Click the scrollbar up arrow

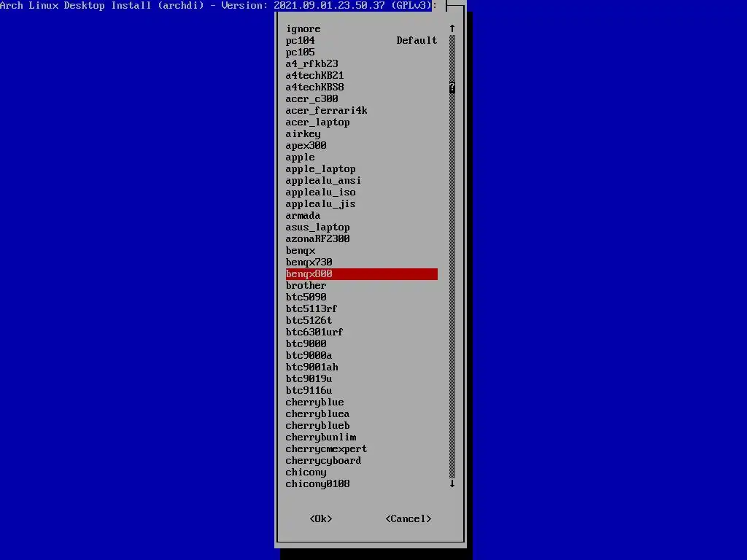coord(452,29)
